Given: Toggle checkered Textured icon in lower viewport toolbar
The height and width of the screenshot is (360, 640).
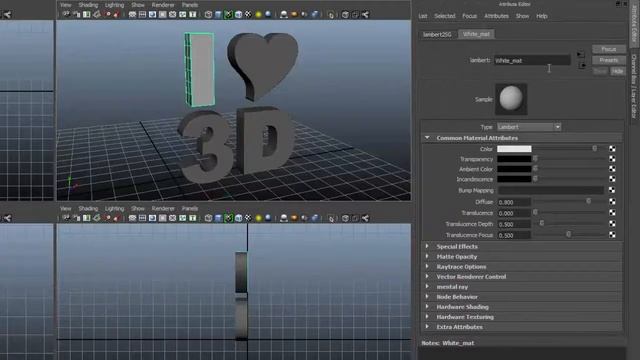Looking at the screenshot, I should point(248,218).
